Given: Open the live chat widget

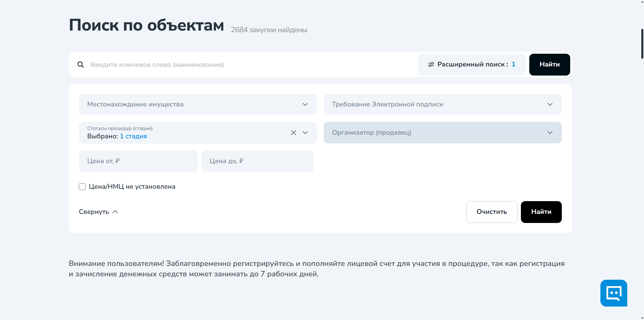Looking at the screenshot, I should tap(613, 293).
